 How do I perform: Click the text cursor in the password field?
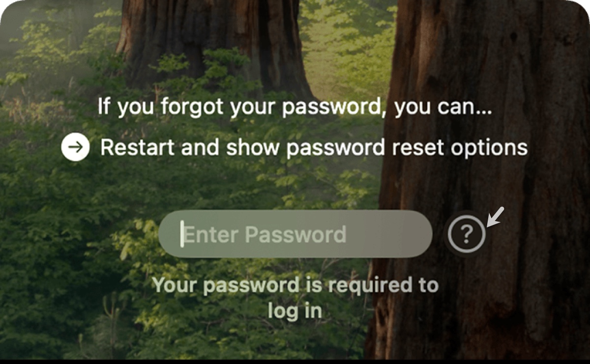[182, 234]
